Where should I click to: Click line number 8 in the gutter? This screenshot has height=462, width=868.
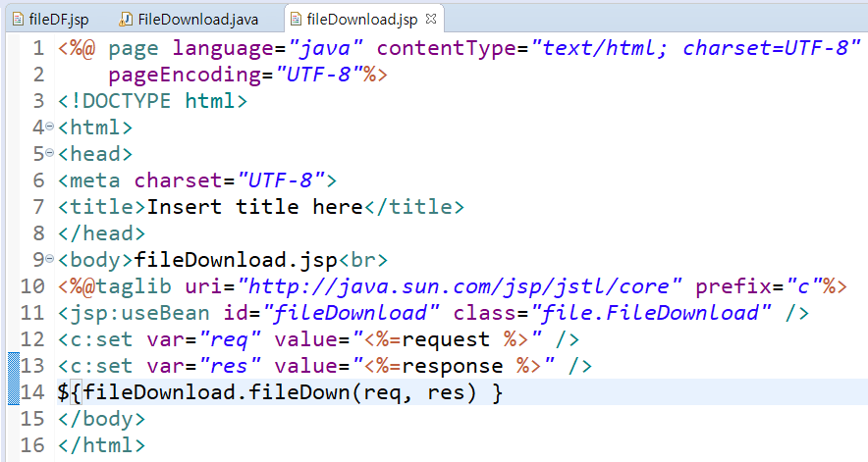point(38,233)
